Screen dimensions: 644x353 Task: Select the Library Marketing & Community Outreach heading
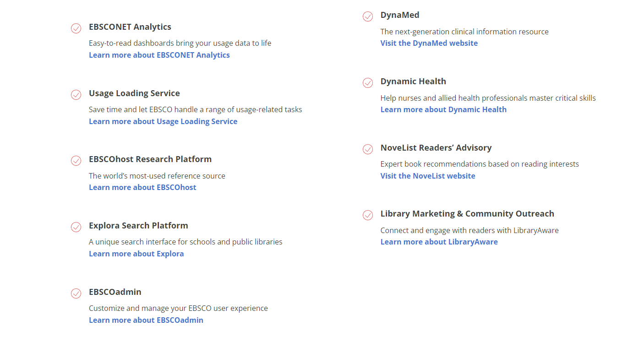point(467,214)
